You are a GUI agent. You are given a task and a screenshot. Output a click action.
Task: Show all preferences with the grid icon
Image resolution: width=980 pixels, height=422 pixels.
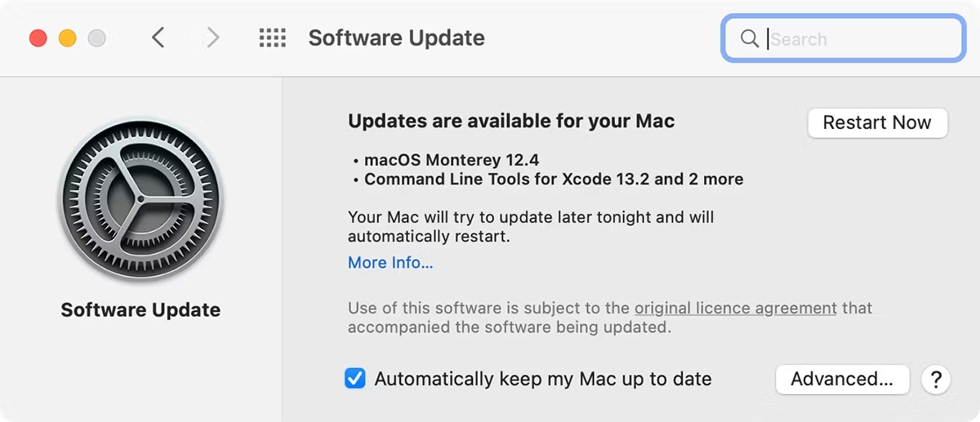point(272,38)
